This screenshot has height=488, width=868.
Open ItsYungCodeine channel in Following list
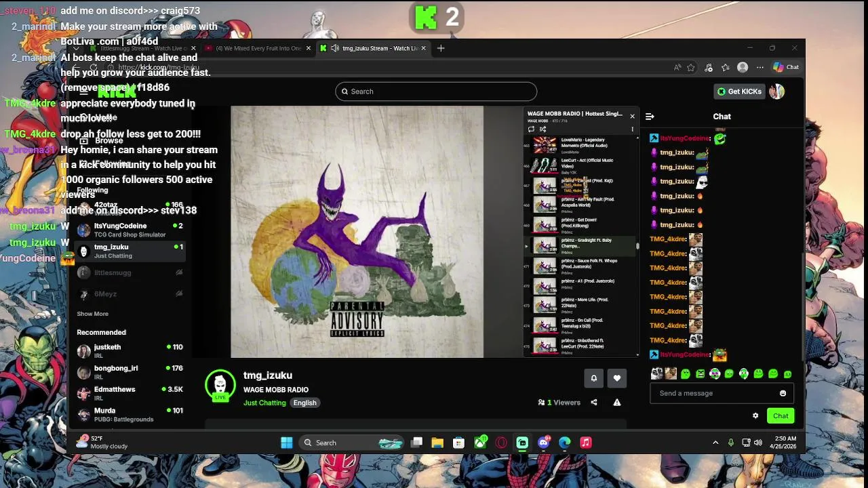[x=130, y=230]
